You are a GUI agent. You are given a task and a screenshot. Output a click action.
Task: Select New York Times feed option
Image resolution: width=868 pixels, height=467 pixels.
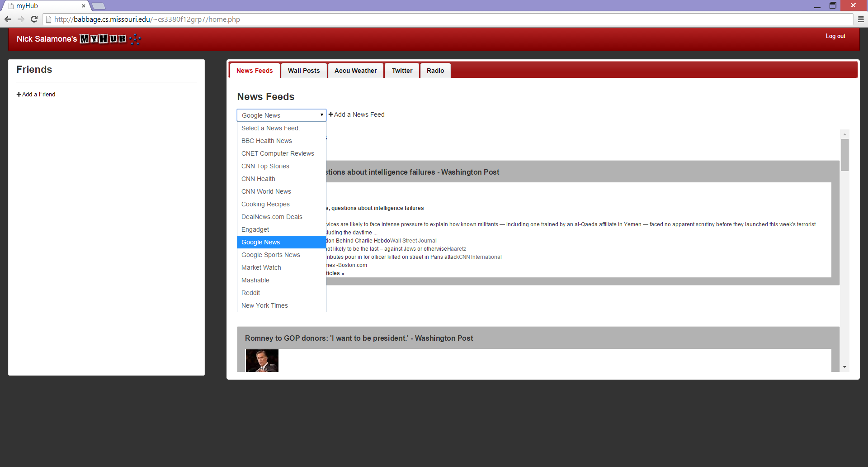[281, 305]
